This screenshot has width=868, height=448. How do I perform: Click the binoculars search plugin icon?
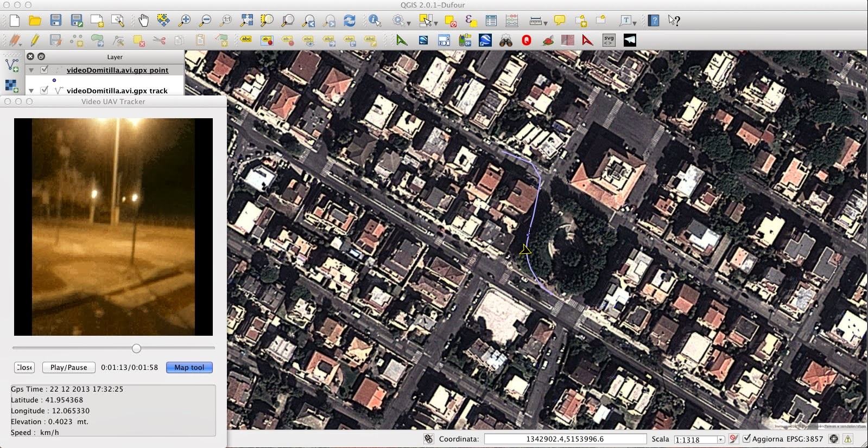[x=506, y=40]
